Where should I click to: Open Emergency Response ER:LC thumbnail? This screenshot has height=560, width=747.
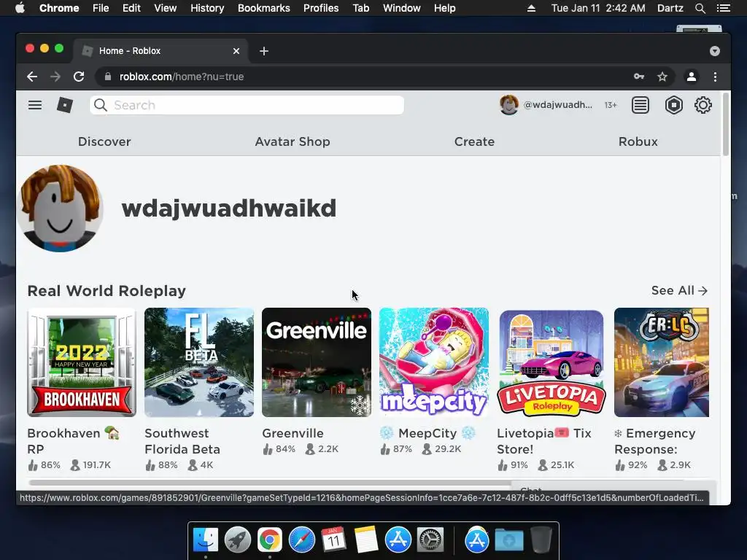coord(661,362)
